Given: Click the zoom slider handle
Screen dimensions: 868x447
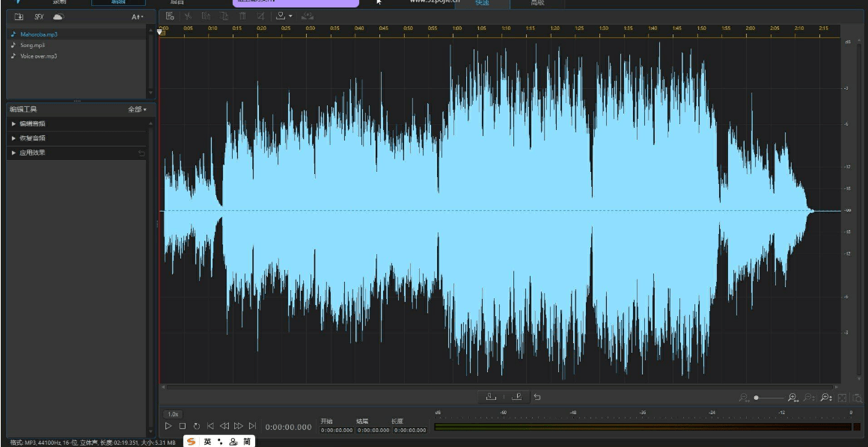Looking at the screenshot, I should click(x=757, y=398).
